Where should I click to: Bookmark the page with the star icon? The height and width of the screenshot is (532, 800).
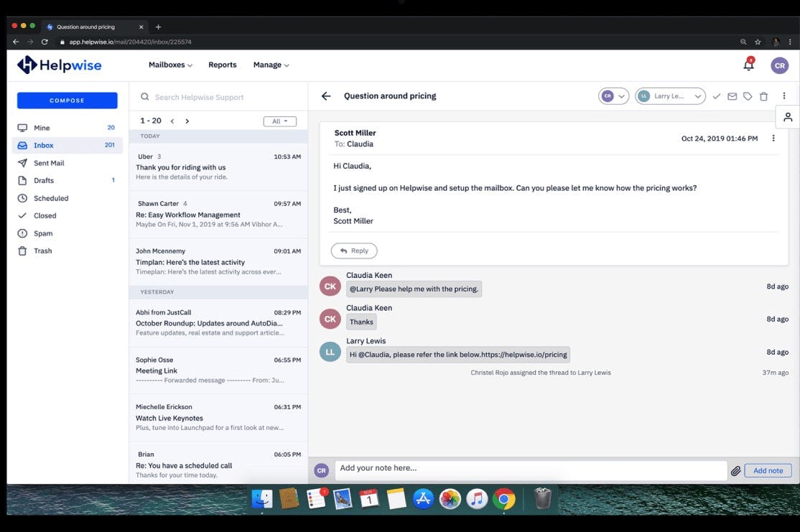[758, 42]
